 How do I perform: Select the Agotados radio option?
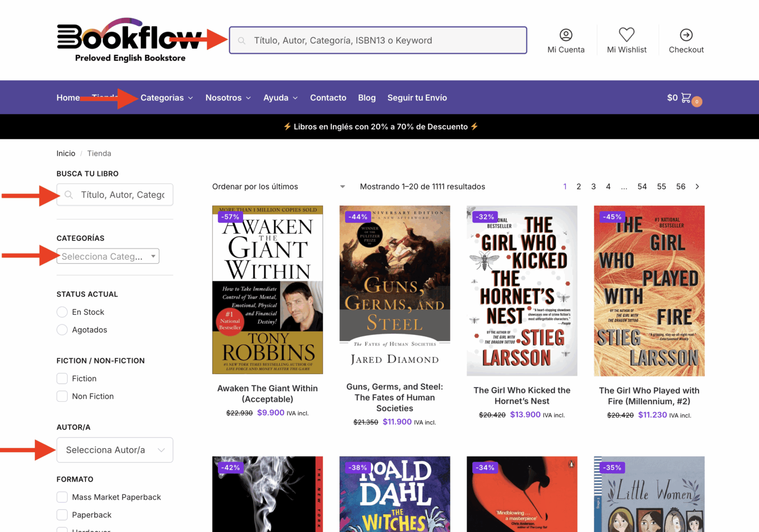62,330
